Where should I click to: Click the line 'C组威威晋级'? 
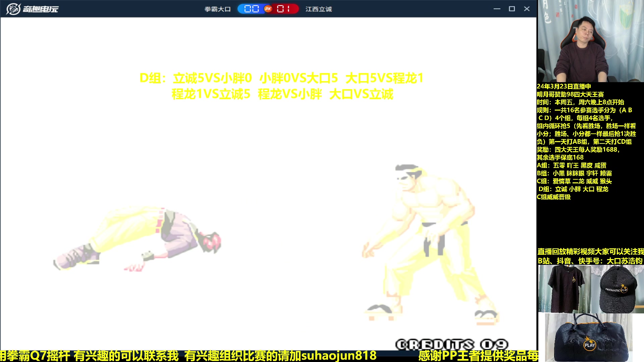pyautogui.click(x=554, y=197)
